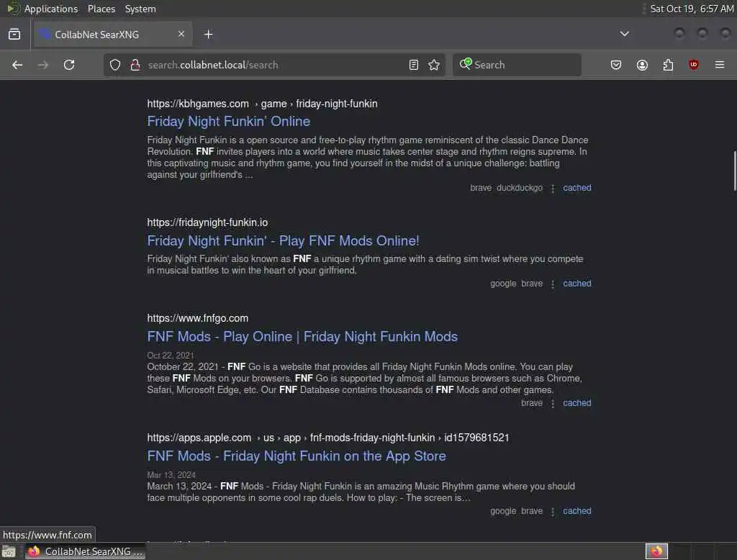
Task: Click the address bar URL
Action: pyautogui.click(x=213, y=65)
